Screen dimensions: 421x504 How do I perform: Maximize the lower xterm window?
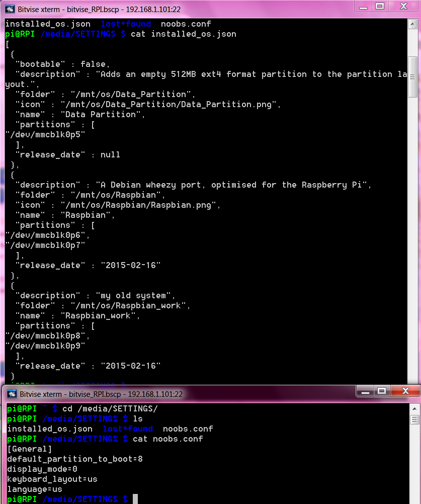tap(381, 391)
